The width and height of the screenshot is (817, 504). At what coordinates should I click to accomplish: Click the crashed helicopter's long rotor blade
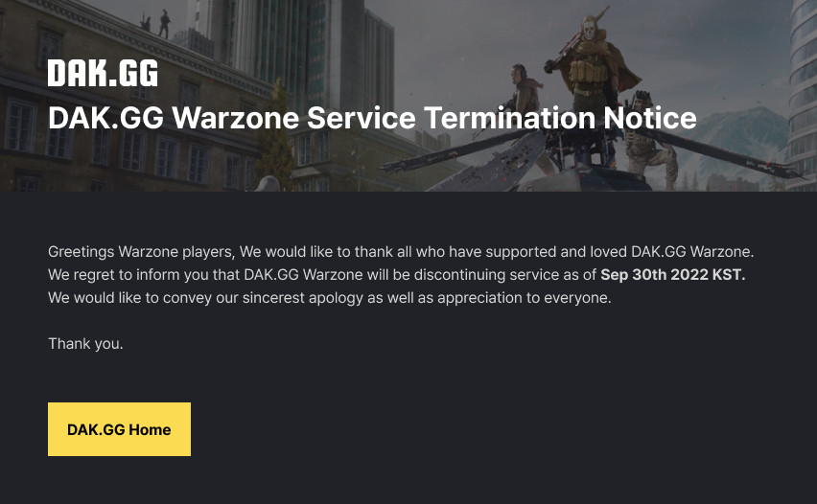point(719,152)
